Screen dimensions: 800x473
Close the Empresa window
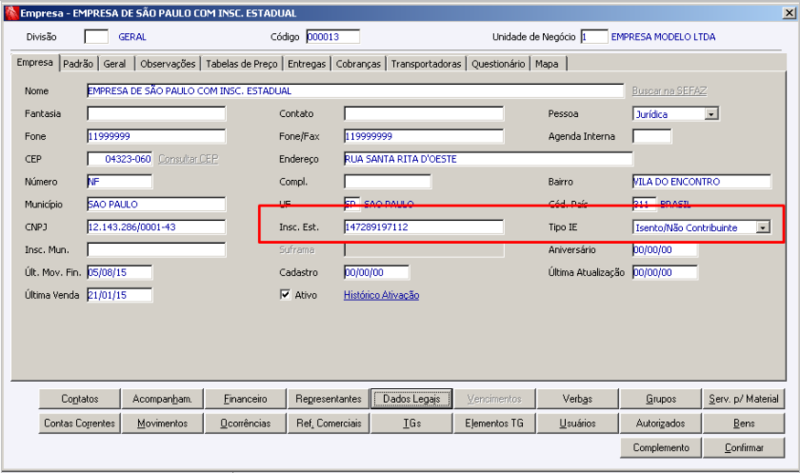click(x=789, y=13)
